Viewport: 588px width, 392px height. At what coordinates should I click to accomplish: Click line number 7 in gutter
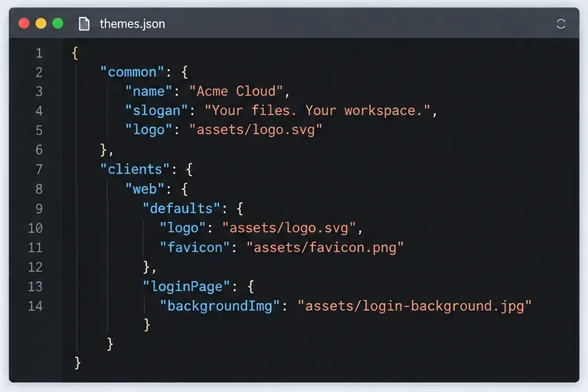39,169
